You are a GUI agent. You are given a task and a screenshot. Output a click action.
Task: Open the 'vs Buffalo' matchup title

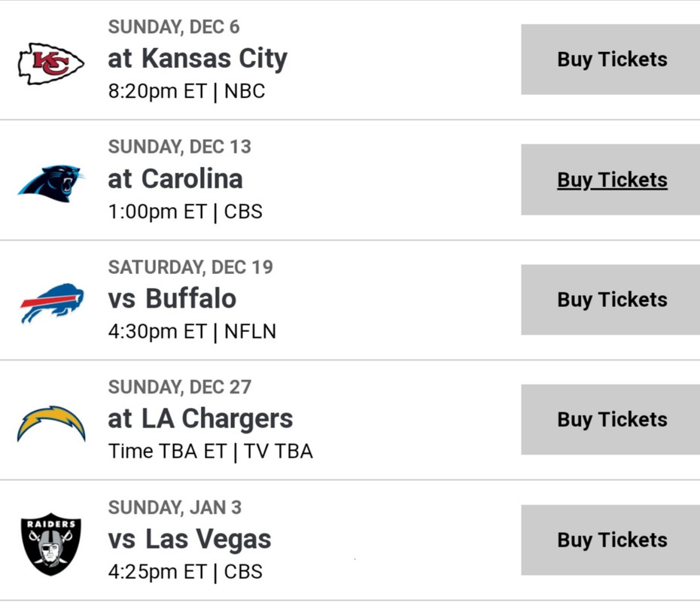point(172,299)
